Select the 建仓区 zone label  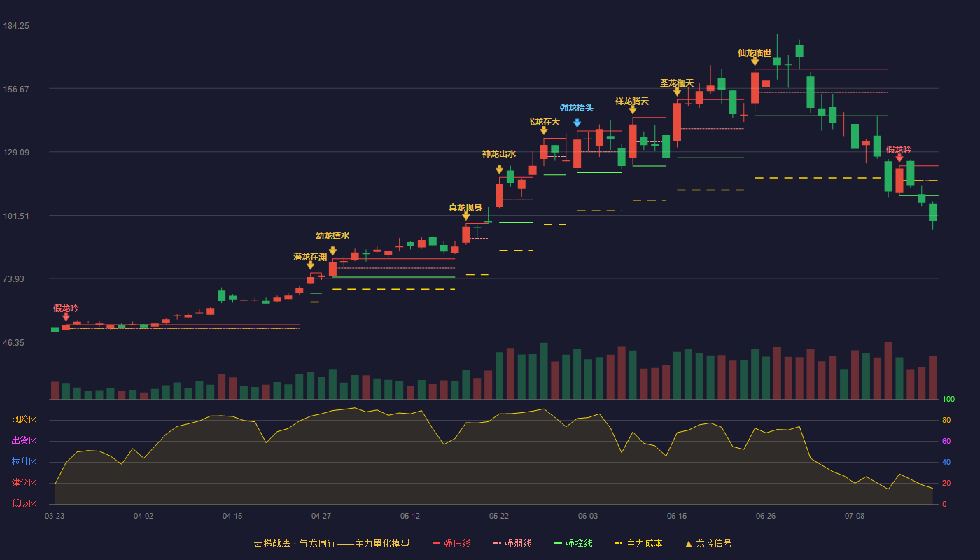pyautogui.click(x=24, y=483)
